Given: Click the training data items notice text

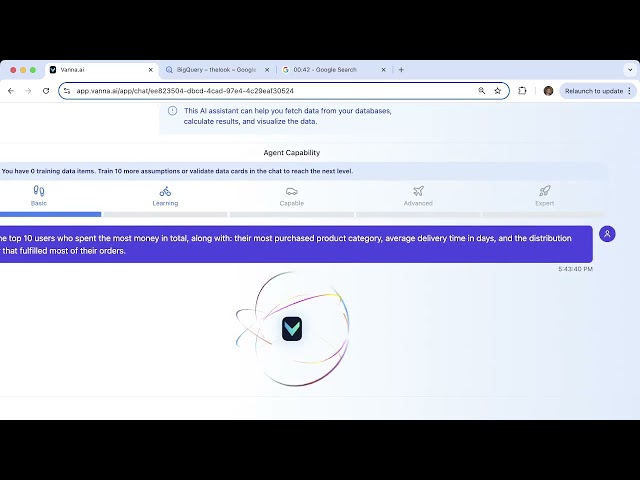Looking at the screenshot, I should pos(177,171).
